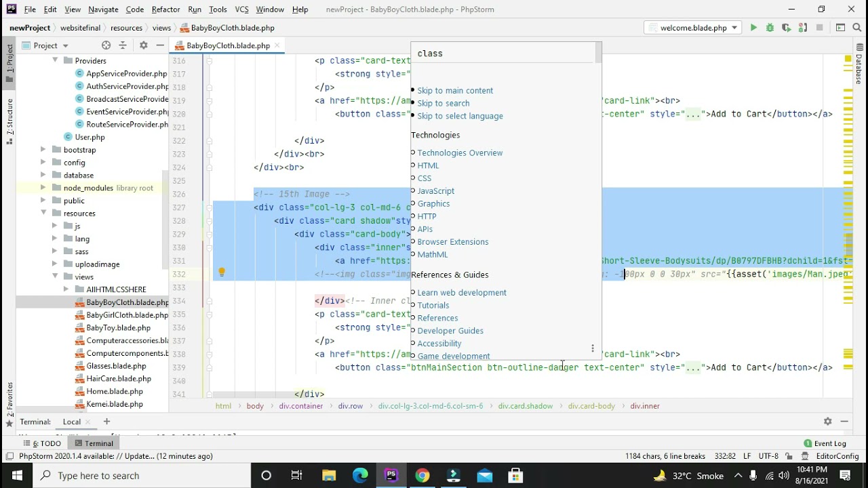Open the JavaScript documentation link

(435, 191)
